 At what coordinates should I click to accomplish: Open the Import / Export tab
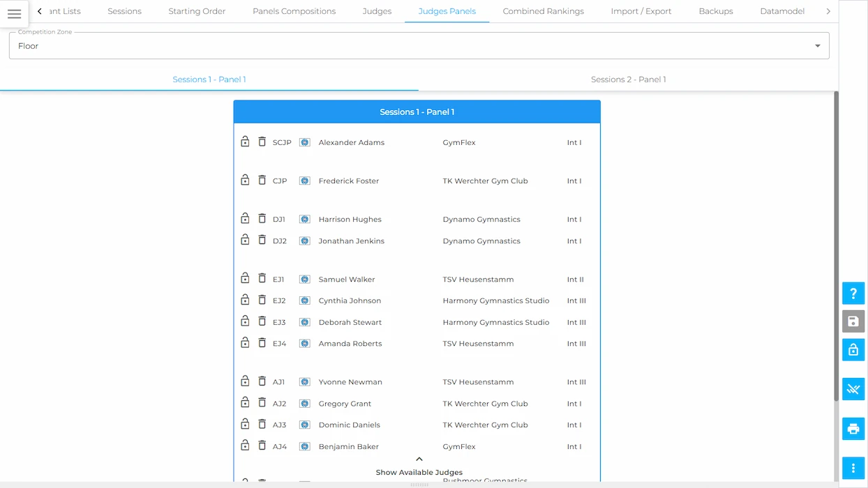point(641,11)
